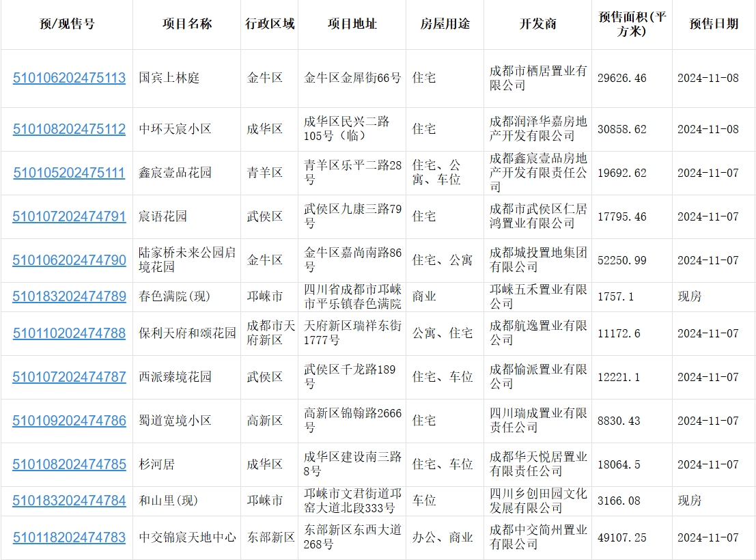Open presale link 510107202474791
The height and width of the screenshot is (560, 756).
[69, 216]
